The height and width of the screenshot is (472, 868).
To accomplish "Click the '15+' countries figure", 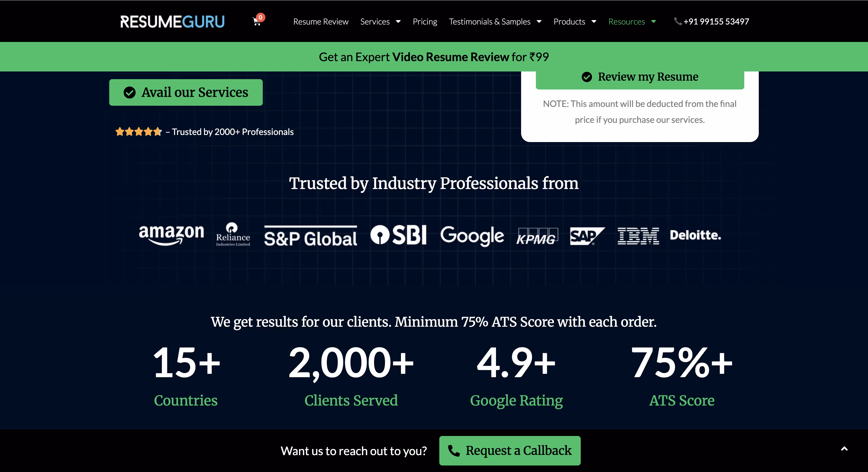I will click(186, 363).
